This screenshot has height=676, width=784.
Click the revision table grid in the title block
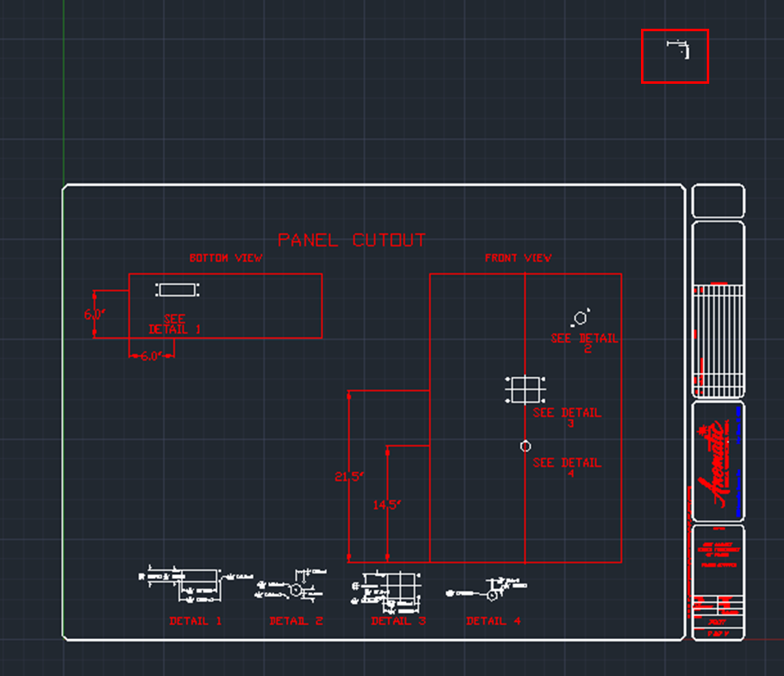[718, 340]
